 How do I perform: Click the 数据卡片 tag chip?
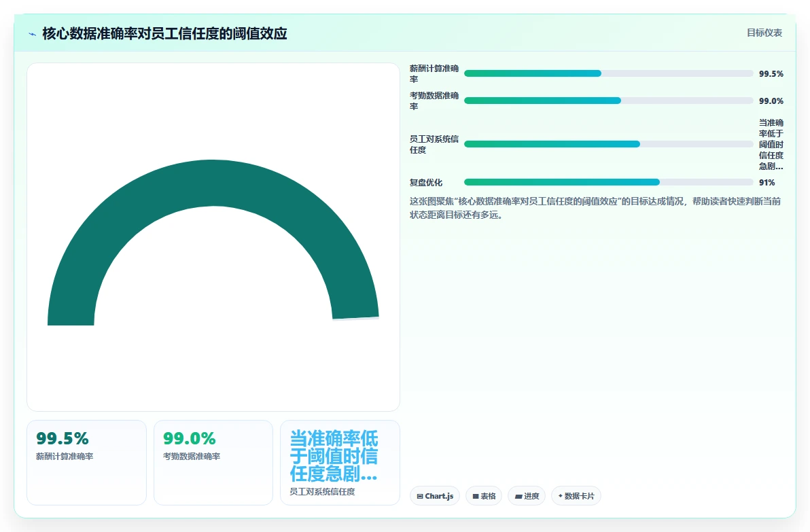(576, 496)
